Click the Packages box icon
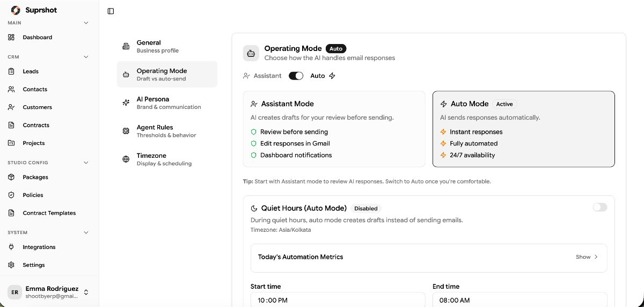644x307 pixels. click(11, 177)
